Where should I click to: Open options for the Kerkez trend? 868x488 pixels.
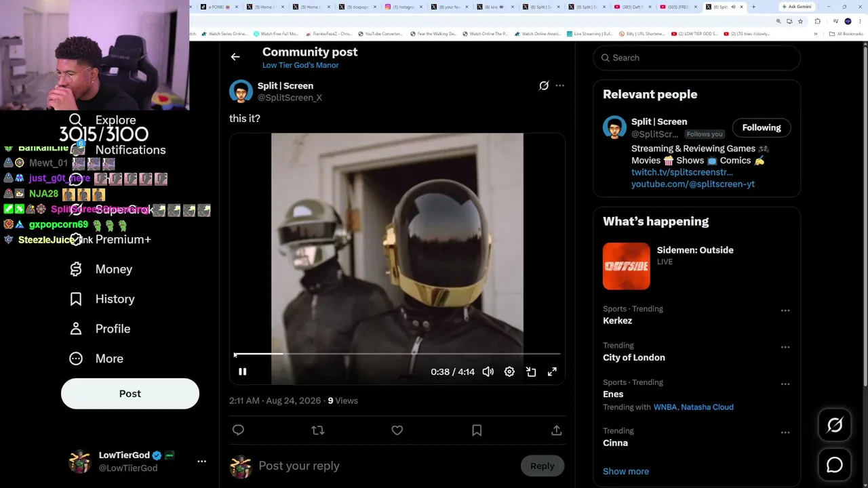click(785, 310)
